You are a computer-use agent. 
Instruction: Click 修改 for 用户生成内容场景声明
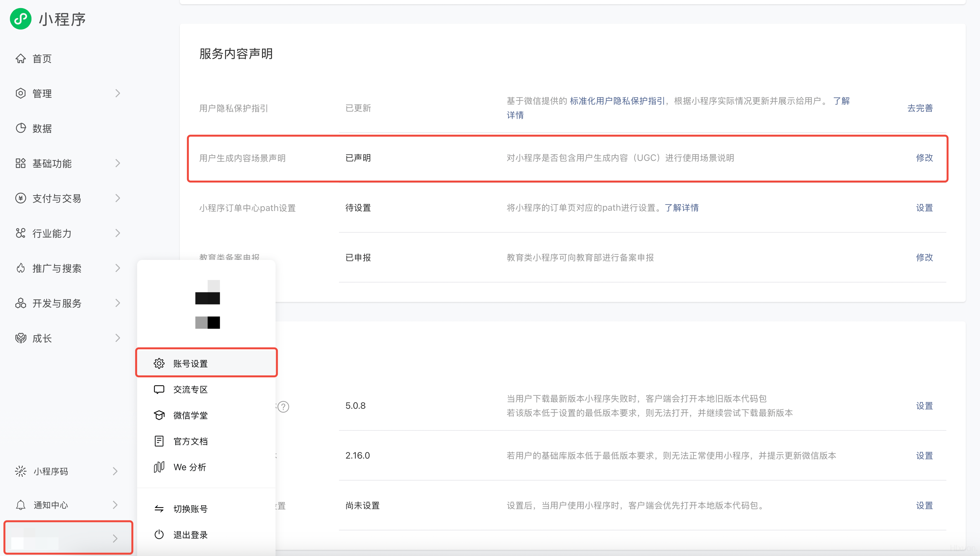(924, 158)
